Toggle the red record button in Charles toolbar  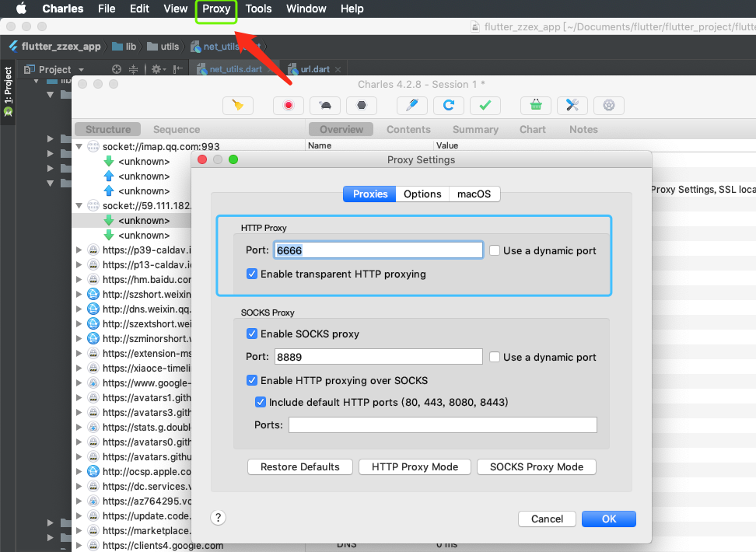(x=289, y=105)
